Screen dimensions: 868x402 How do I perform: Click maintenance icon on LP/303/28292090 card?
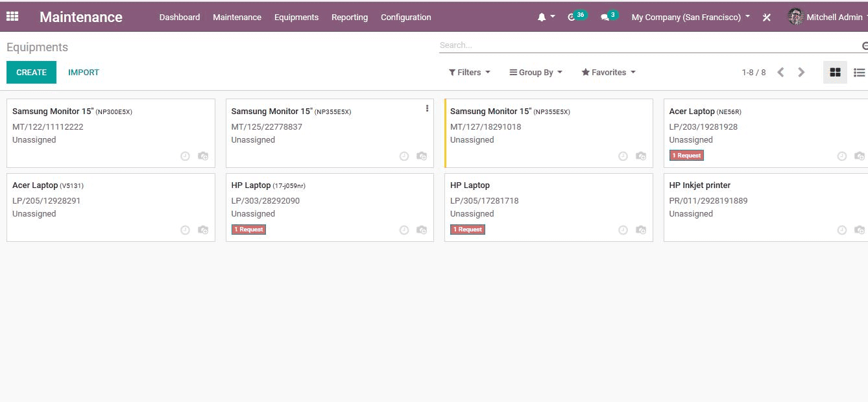coord(422,230)
